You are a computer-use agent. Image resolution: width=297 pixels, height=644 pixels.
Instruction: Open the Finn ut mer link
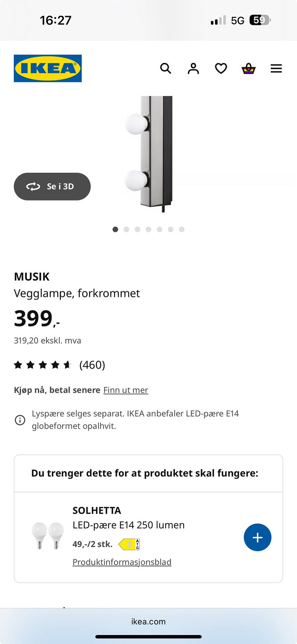click(x=126, y=390)
